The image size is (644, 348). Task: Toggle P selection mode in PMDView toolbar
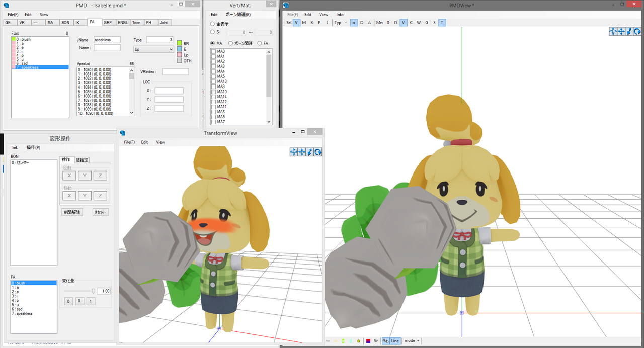pos(319,23)
